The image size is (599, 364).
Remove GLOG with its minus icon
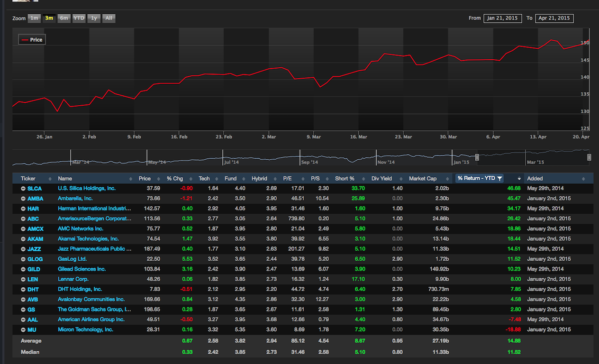[23, 259]
